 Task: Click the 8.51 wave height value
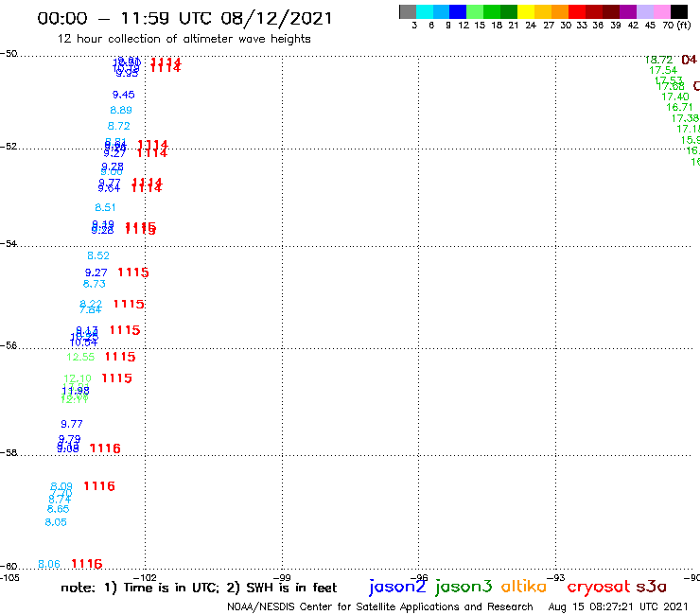[105, 207]
